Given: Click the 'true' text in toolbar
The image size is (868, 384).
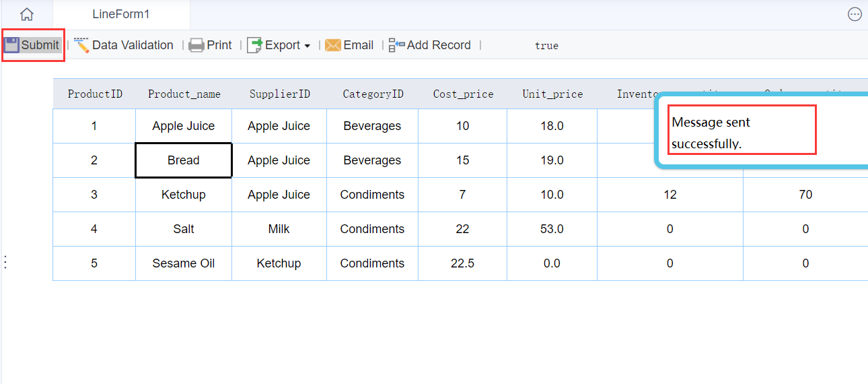Looking at the screenshot, I should click(x=546, y=46).
